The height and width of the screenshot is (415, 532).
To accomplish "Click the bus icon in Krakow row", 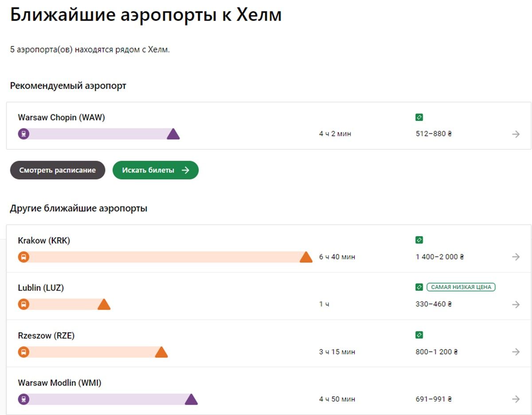I will click(23, 257).
